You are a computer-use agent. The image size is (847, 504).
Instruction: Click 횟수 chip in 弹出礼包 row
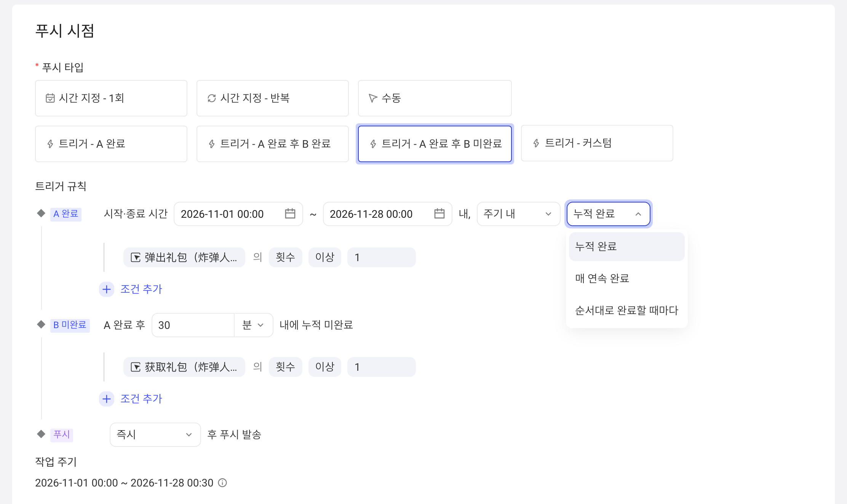click(285, 258)
